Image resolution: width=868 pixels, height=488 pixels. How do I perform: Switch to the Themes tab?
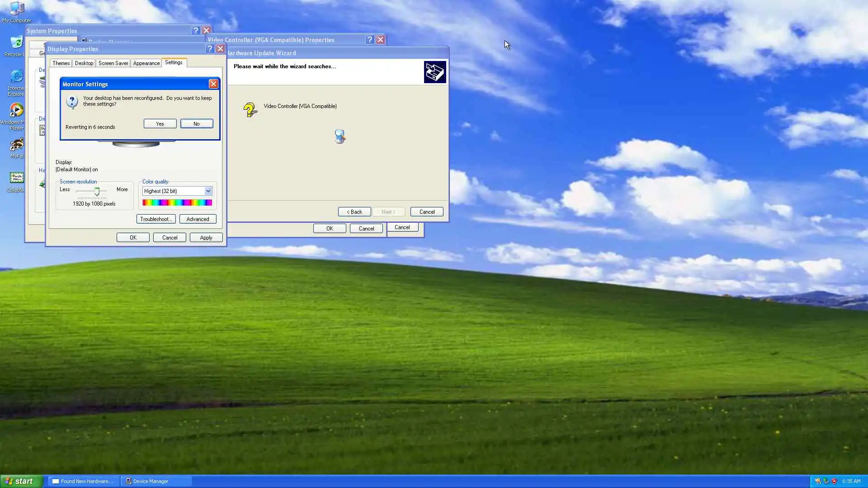click(x=61, y=63)
